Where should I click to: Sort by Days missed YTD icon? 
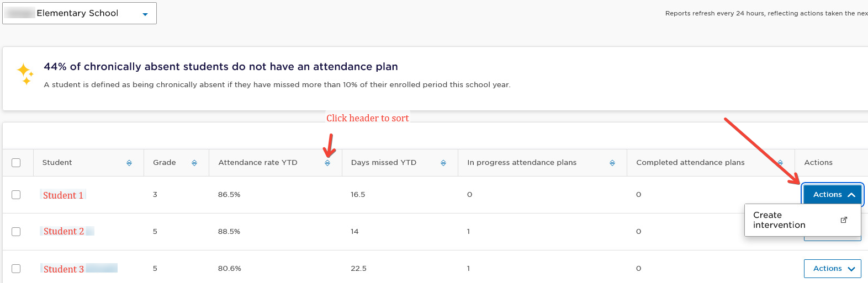(443, 163)
